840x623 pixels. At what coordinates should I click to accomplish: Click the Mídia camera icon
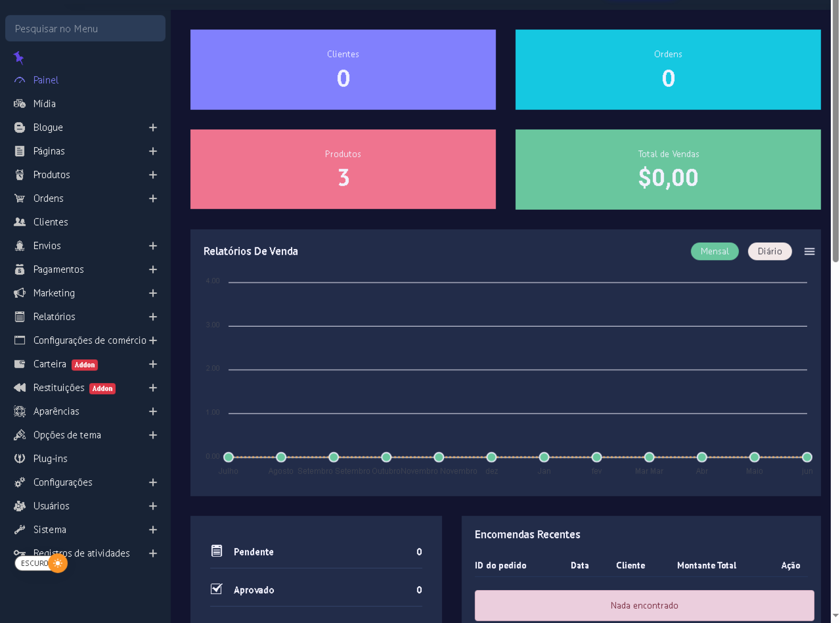tap(20, 104)
